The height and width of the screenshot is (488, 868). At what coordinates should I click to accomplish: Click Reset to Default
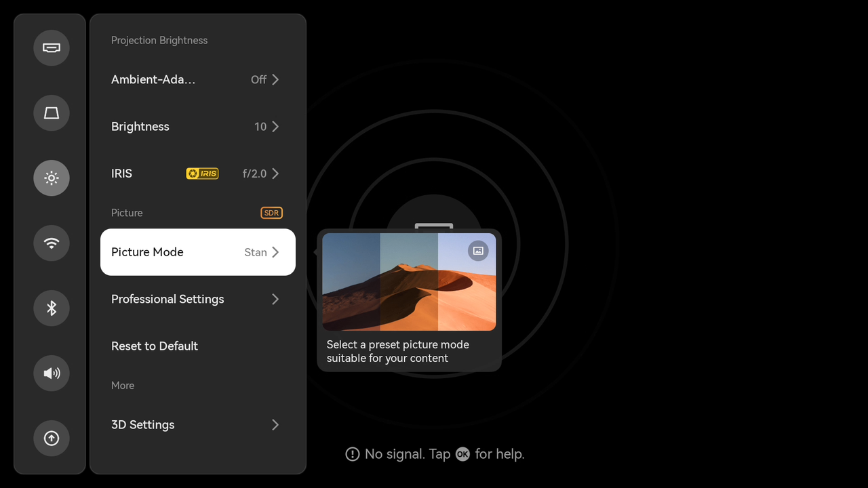click(x=155, y=346)
